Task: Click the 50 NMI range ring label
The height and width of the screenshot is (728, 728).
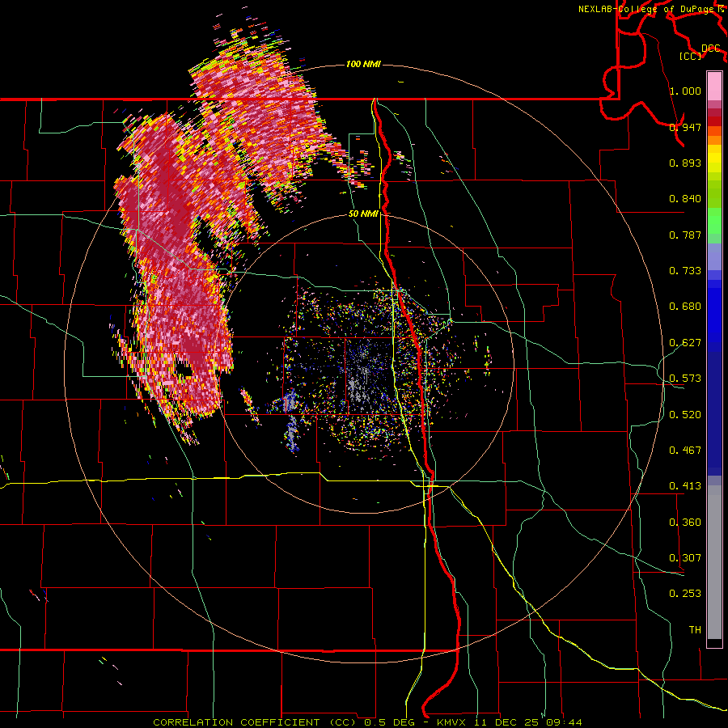Action: coord(363,214)
